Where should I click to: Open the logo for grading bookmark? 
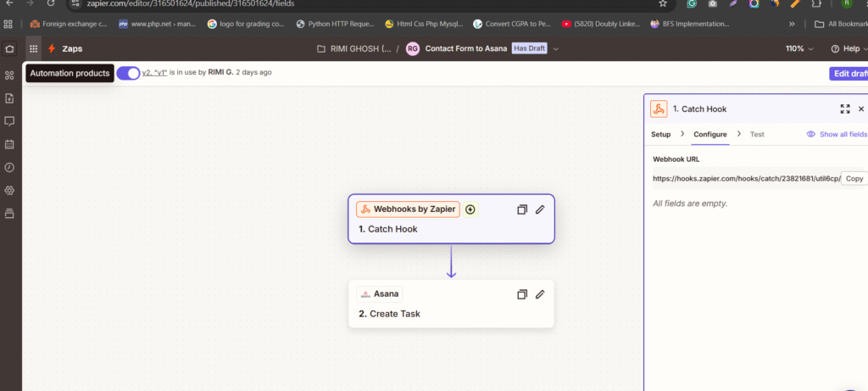pyautogui.click(x=247, y=24)
